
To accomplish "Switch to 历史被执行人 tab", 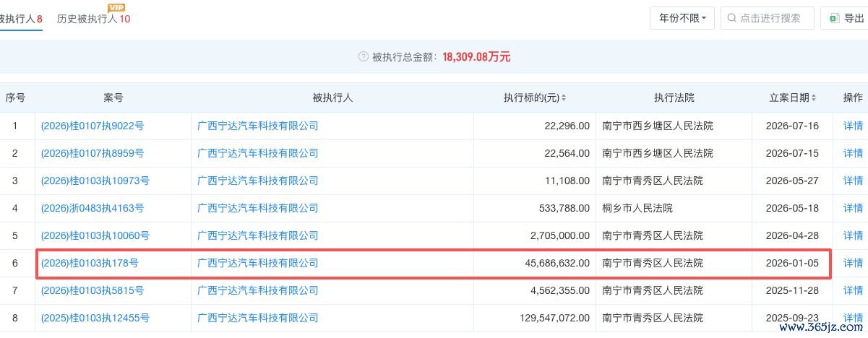I will coord(93,18).
